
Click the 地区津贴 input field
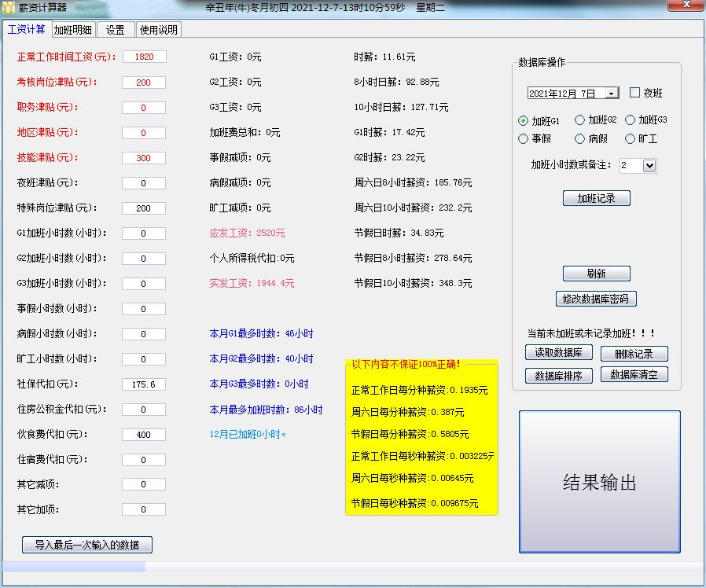(144, 133)
